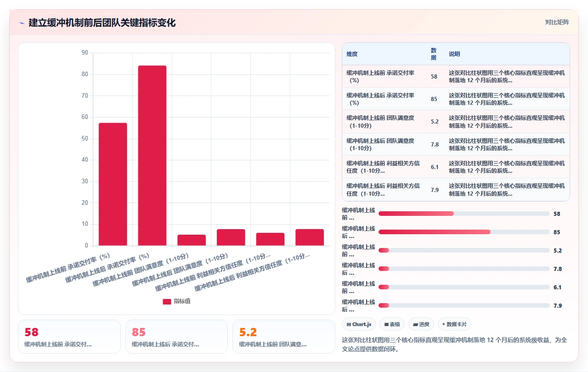Click the table value 58
The image size is (588, 372).
[434, 77]
